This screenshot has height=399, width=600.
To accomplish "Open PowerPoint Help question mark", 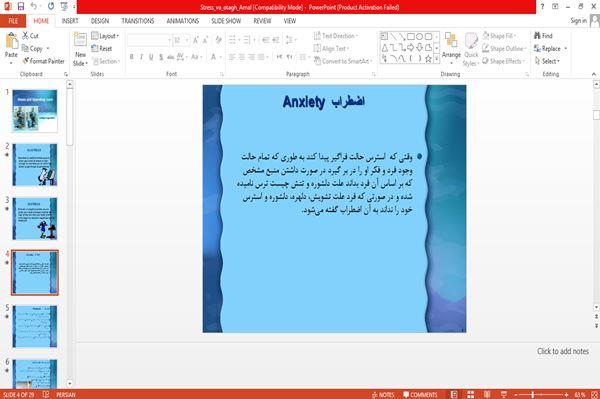I will coord(542,7).
